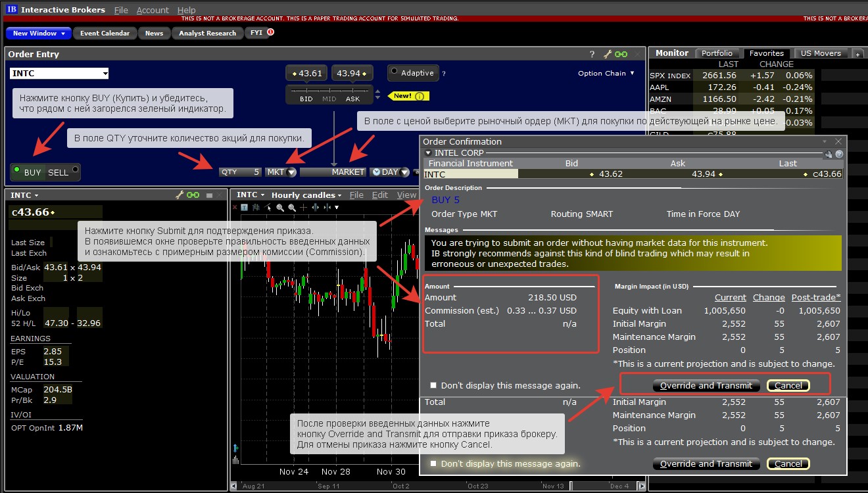Image resolution: width=868 pixels, height=493 pixels.
Task: Open the chart window View menu
Action: click(406, 195)
